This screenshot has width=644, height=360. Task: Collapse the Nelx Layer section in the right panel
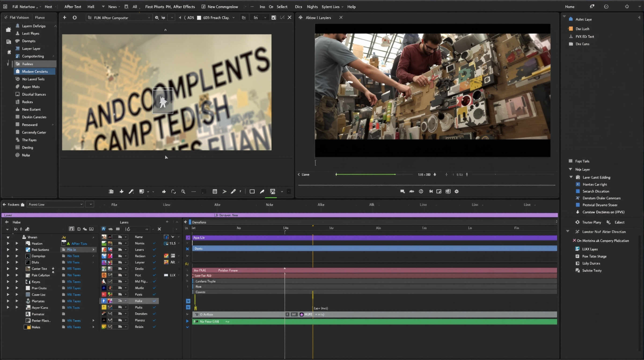571,169
